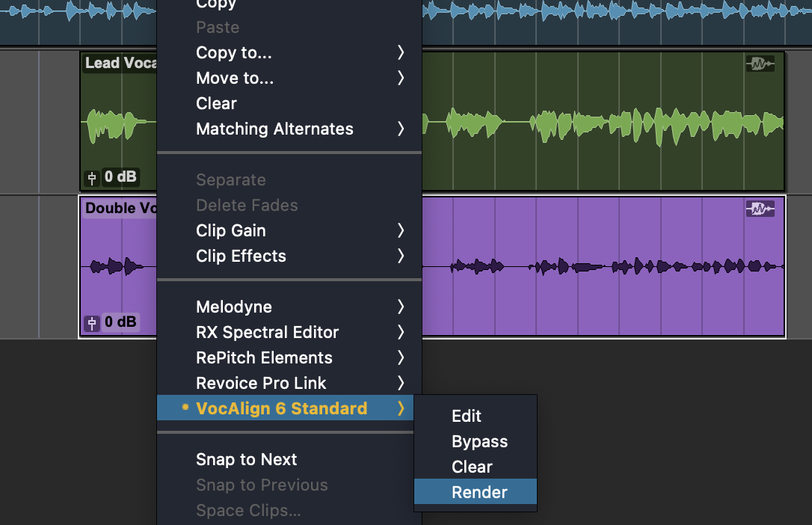Click the Clear item below Move to
The width and height of the screenshot is (812, 525).
pos(216,103)
